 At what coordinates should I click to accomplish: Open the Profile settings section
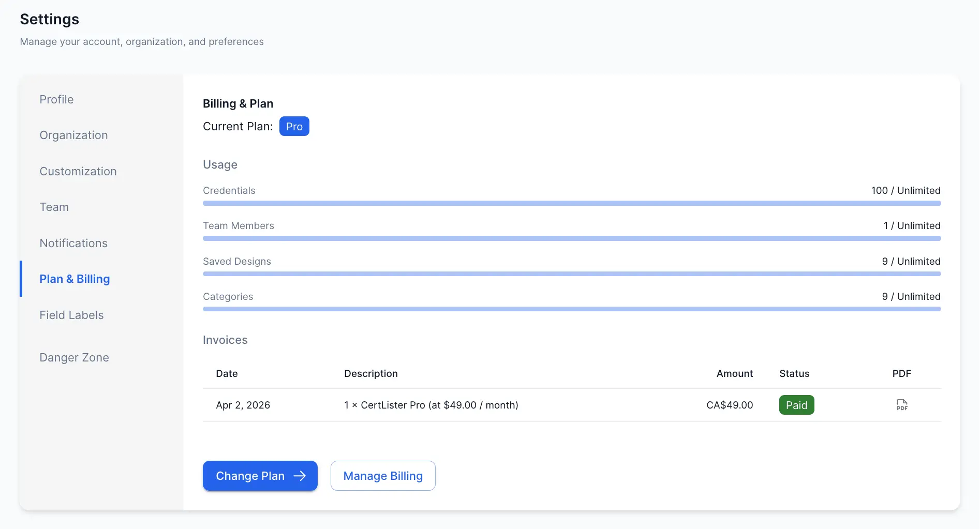[x=56, y=99]
